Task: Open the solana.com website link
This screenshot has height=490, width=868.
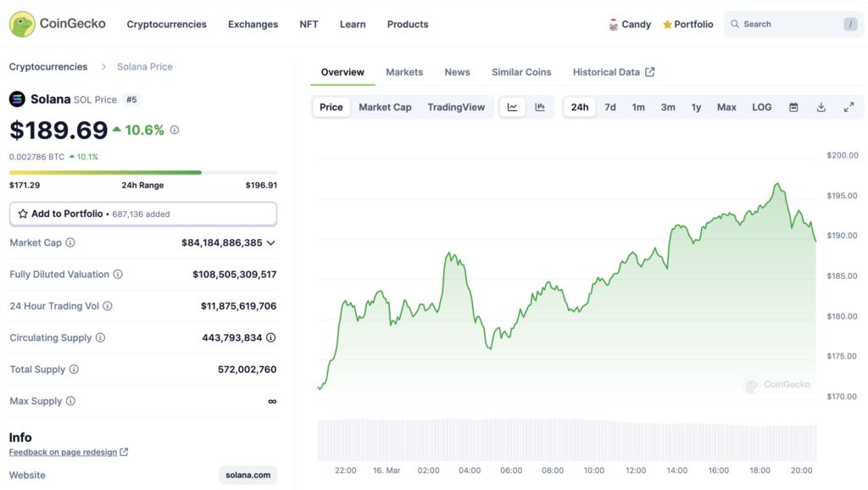Action: point(248,475)
